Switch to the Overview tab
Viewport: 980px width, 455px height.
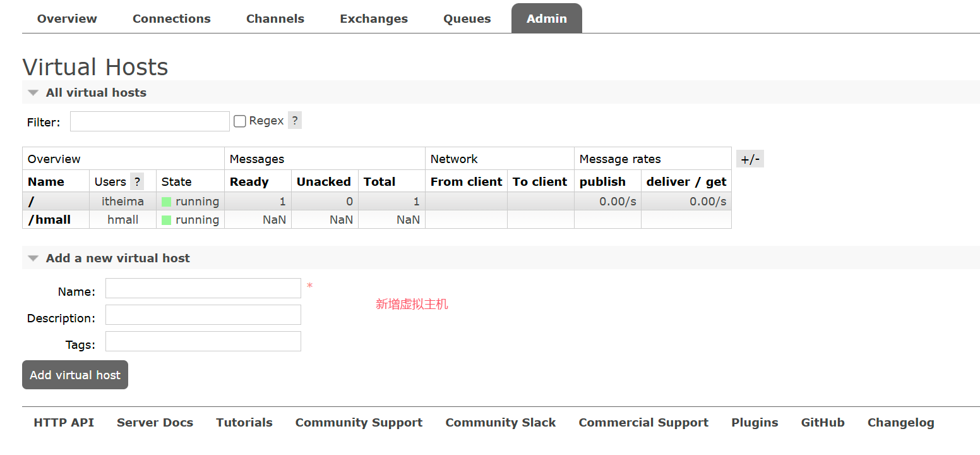point(67,19)
